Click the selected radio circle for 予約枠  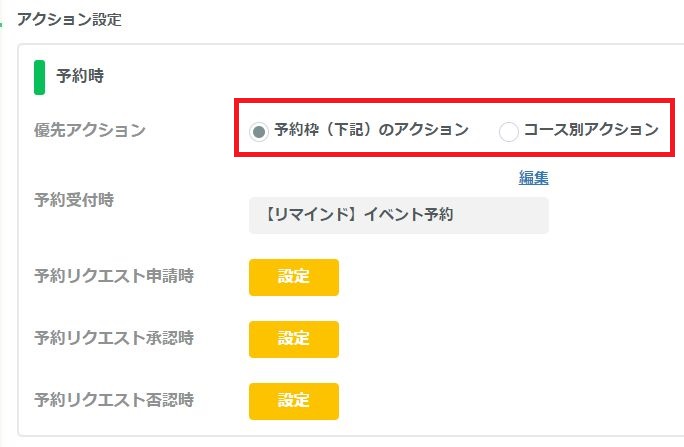point(260,130)
